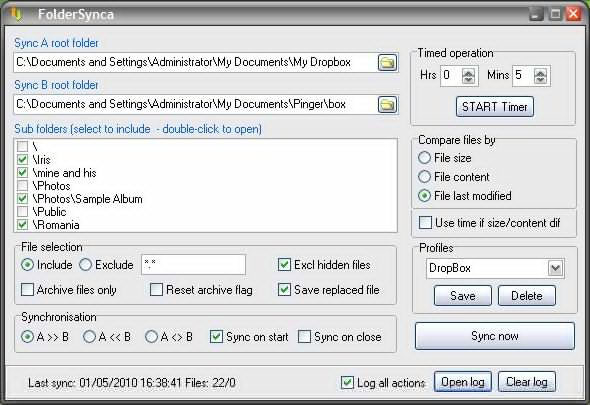Image resolution: width=590 pixels, height=405 pixels.
Task: Close the FolderSynca window
Action: [x=573, y=14]
